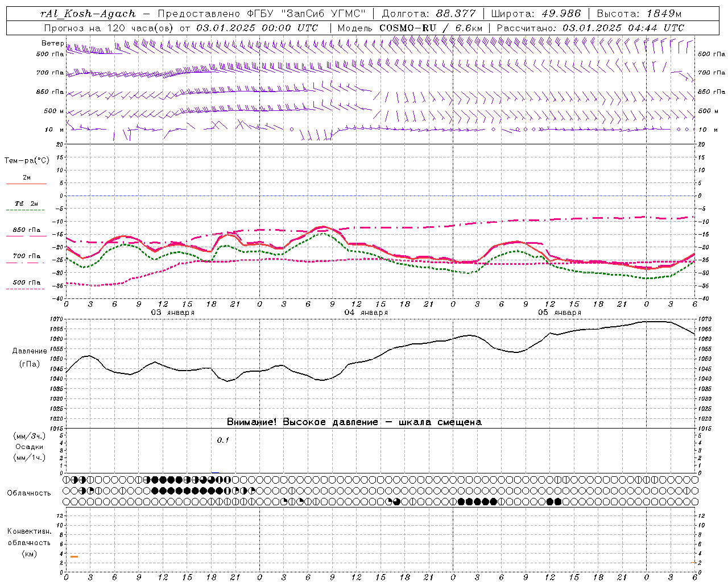This screenshot has height=582, width=728.
Task: Click the Тем-ра(°C) temperature label
Action: (27, 161)
